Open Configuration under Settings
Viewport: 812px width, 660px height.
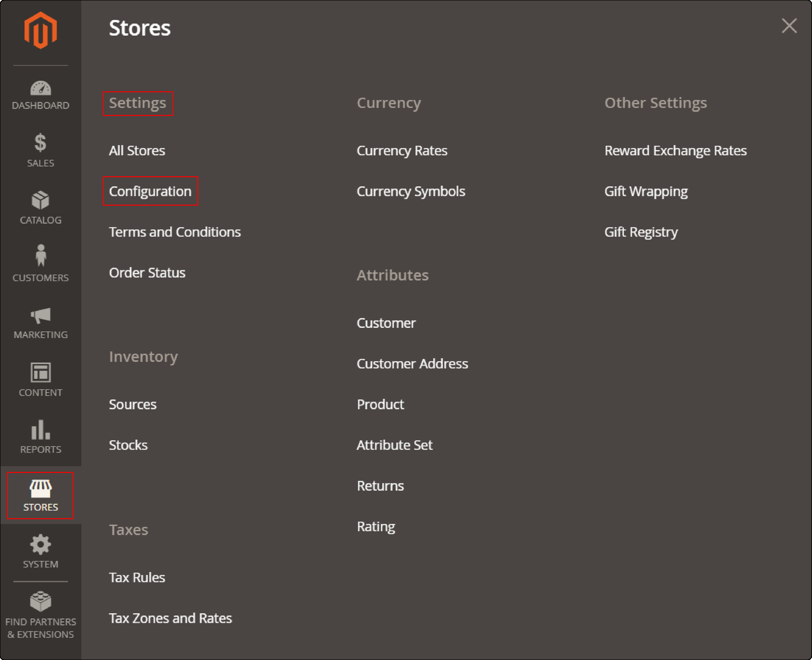point(150,191)
